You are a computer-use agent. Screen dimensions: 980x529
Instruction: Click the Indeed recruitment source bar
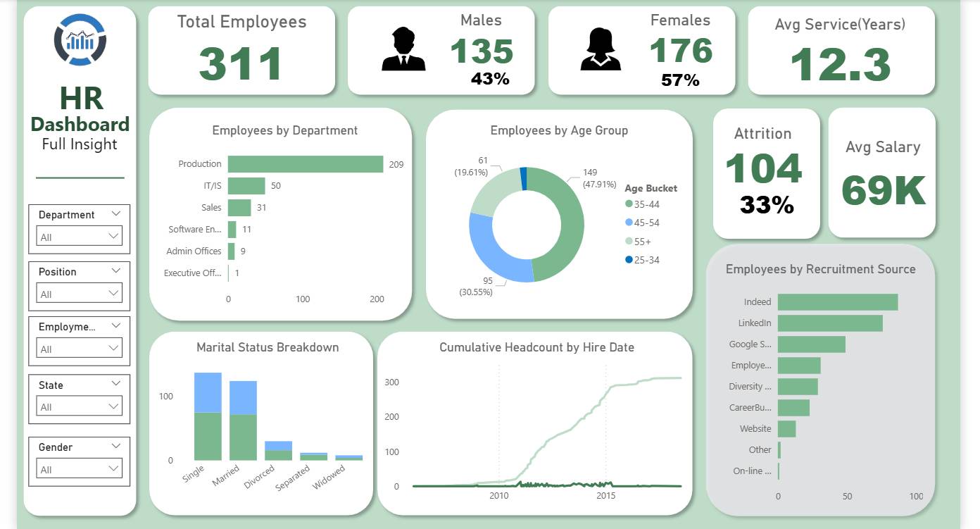coord(838,302)
